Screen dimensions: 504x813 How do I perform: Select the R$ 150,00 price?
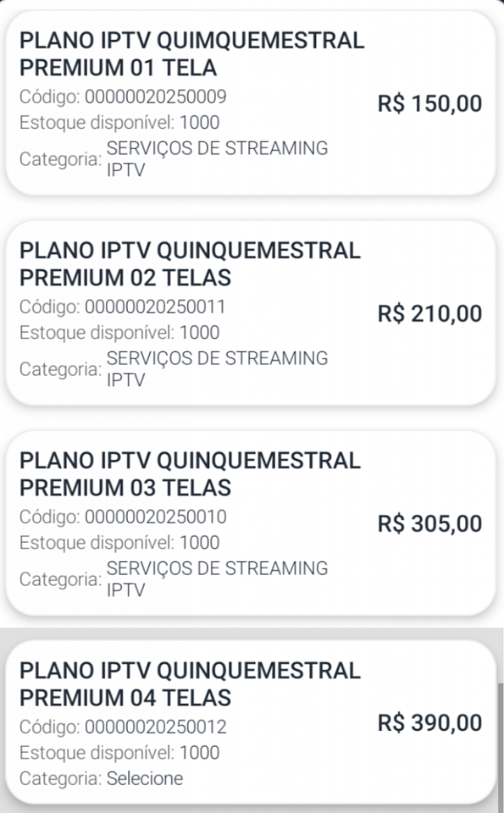click(x=429, y=103)
